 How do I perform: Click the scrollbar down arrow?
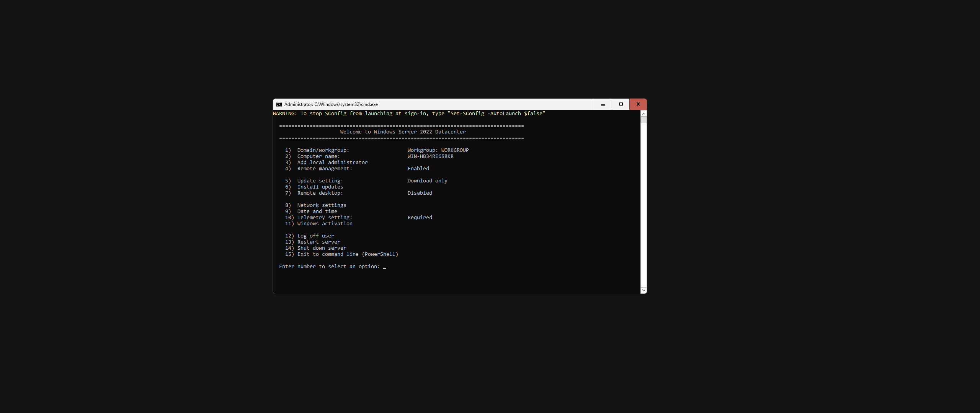(644, 291)
